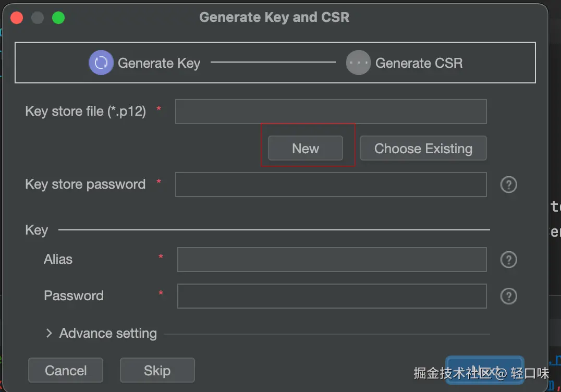Click the grey minimize window button
Image resolution: width=561 pixels, height=392 pixels.
coord(38,18)
